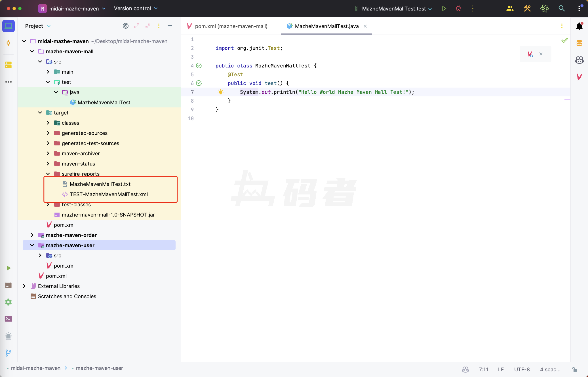
Task: Click the Debug bug icon
Action: click(x=458, y=9)
